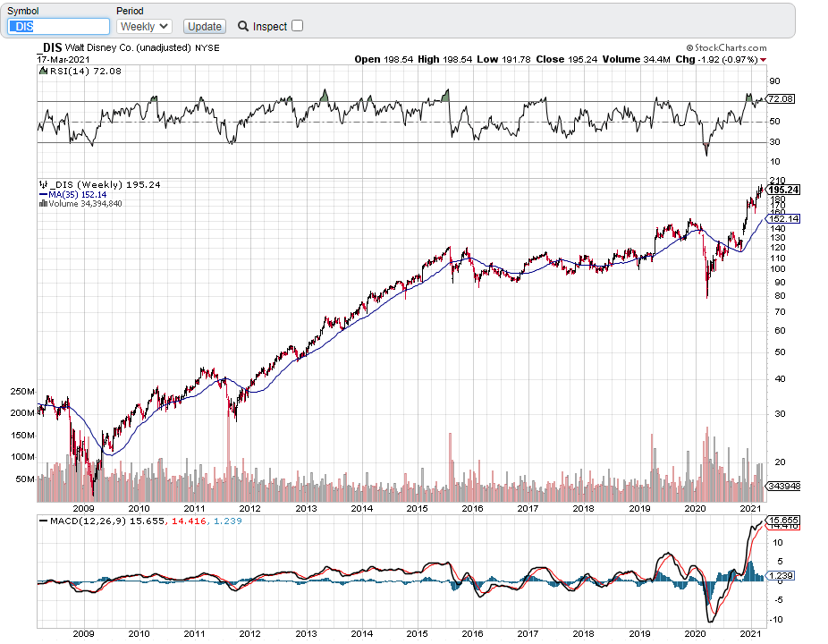
Task: Click the Symbol input field
Action: pyautogui.click(x=59, y=27)
